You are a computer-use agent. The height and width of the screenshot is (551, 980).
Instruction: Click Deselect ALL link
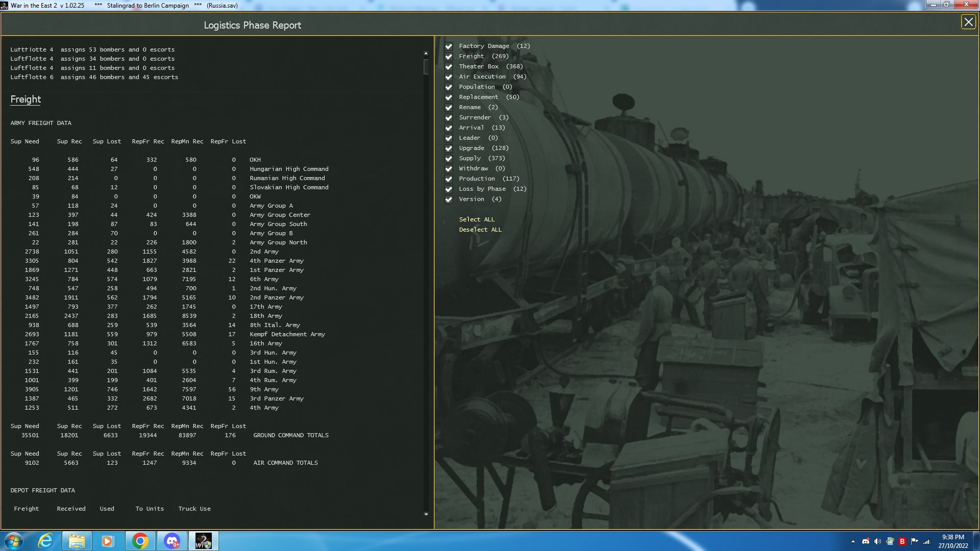point(480,230)
